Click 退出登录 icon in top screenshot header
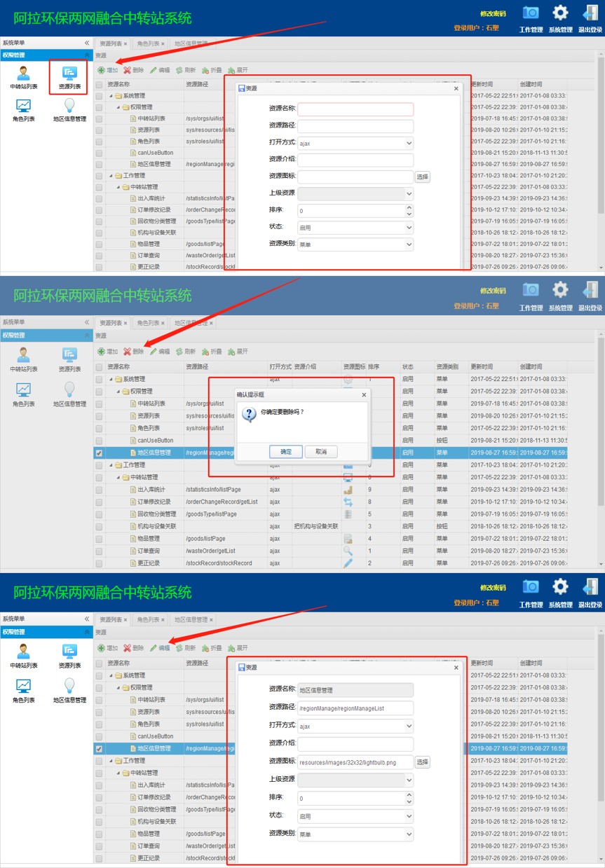605x868 pixels. click(590, 13)
